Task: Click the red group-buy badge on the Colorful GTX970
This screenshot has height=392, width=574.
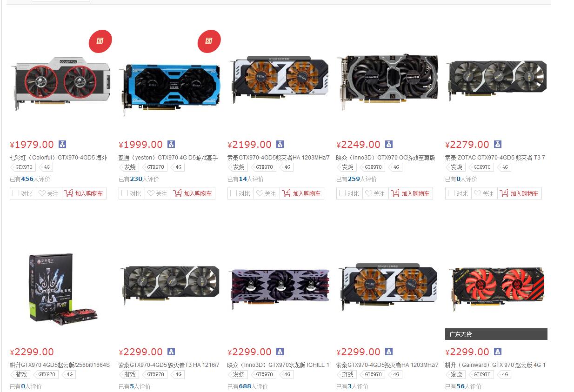Action: tap(100, 41)
